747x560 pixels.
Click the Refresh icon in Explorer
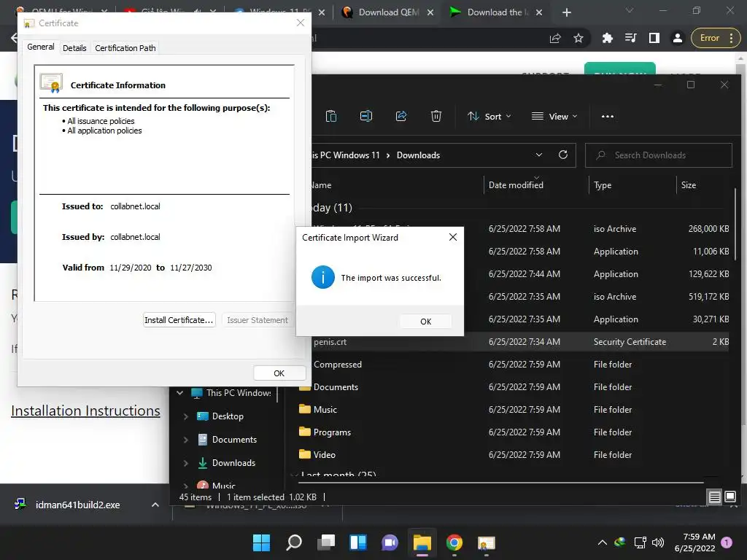click(563, 155)
